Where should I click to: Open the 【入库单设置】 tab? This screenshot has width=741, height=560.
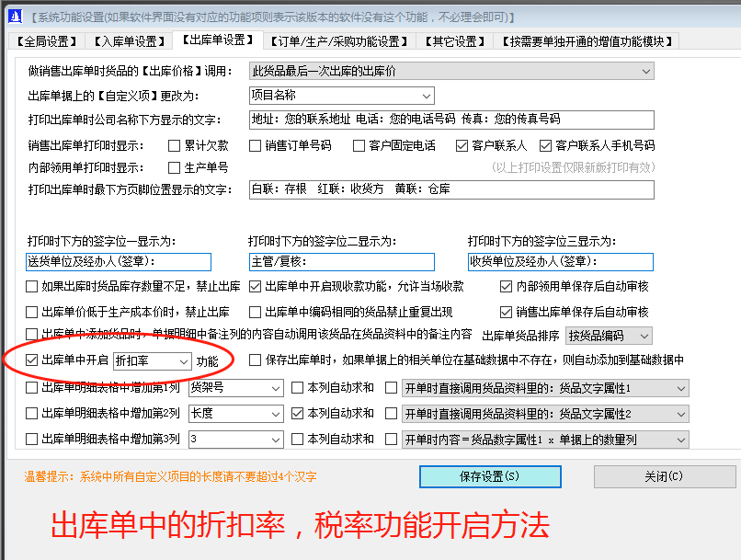127,40
